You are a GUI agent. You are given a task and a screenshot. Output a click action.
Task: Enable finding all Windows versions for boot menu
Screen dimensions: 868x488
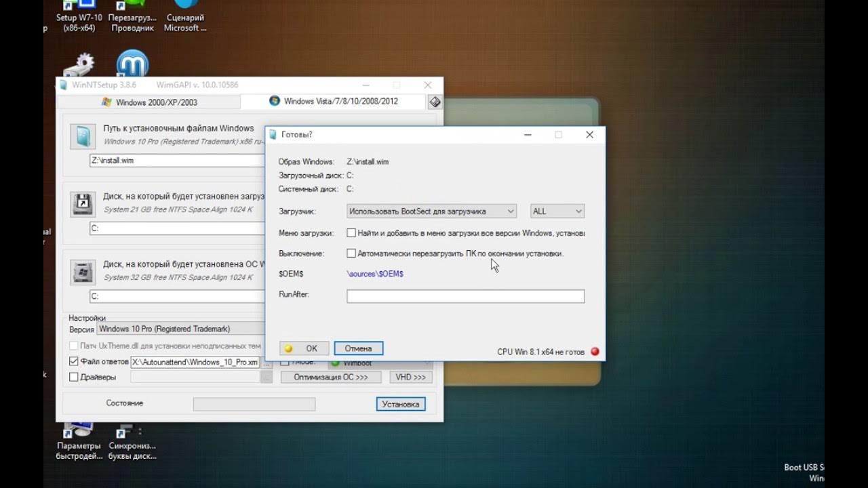(x=351, y=233)
